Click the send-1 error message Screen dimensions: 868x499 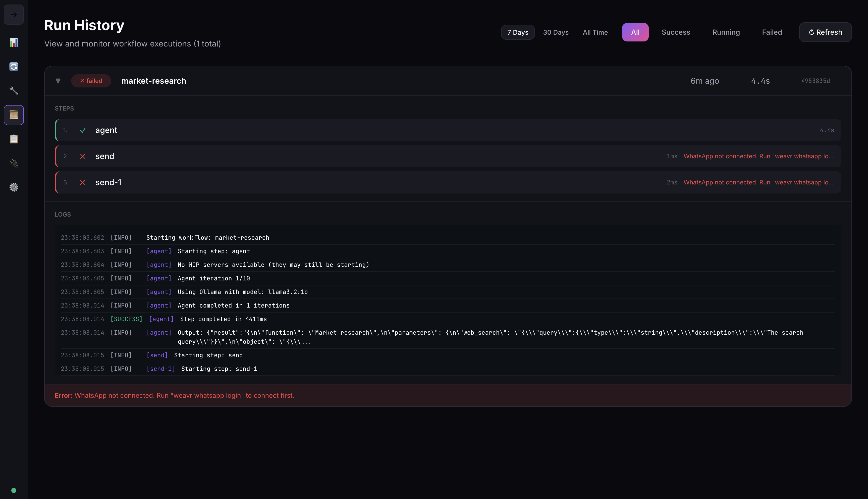[x=759, y=182]
